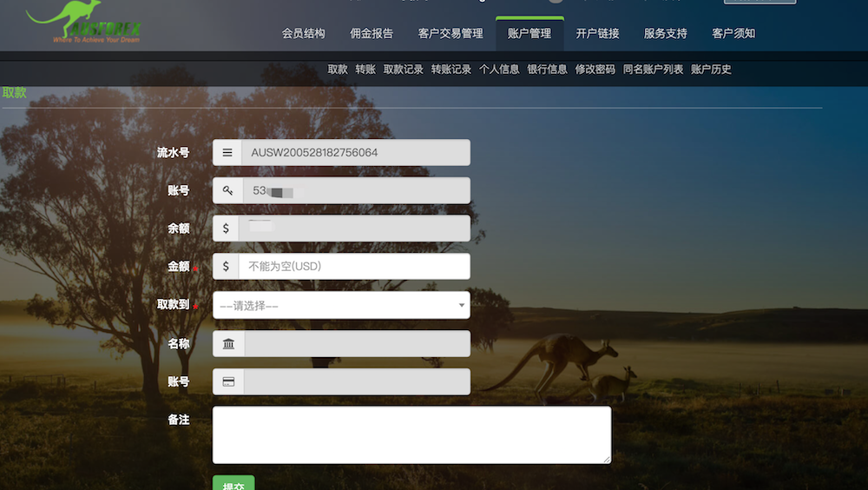Click the 金额 amount input field
The image size is (868, 490).
click(353, 267)
